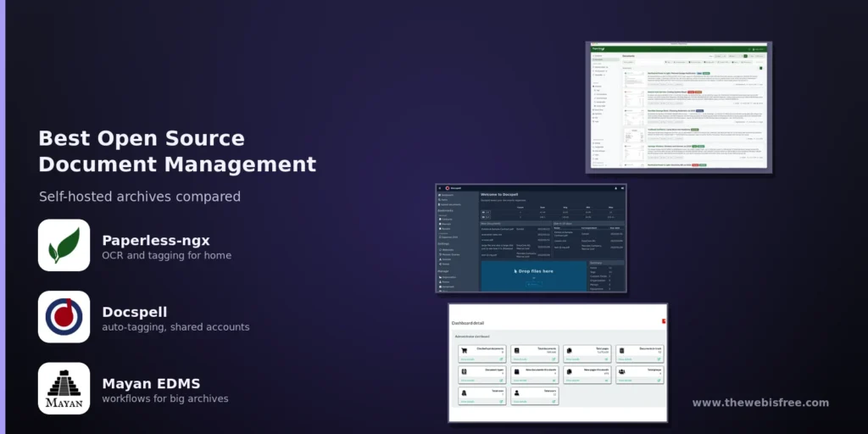The height and width of the screenshot is (434, 868).
Task: Open View details on Total users card
Action: point(520,402)
